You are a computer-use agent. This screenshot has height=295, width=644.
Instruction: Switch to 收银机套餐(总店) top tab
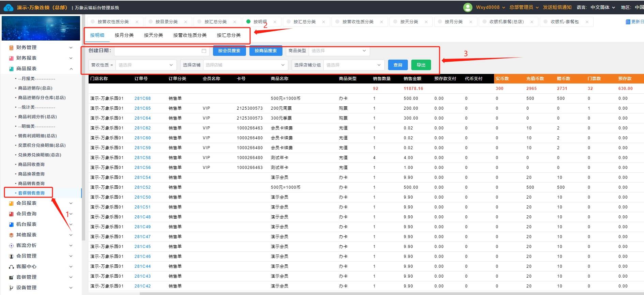(x=506, y=22)
